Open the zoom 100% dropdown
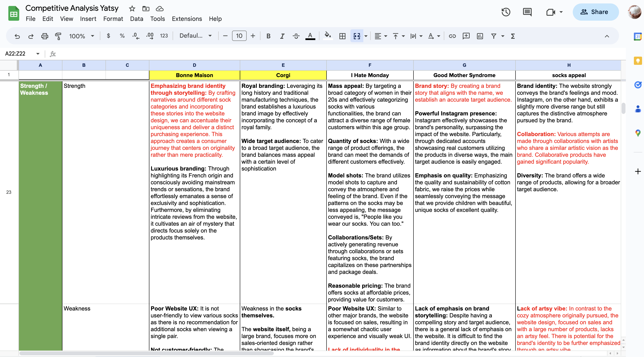This screenshot has width=644, height=357. pyautogui.click(x=82, y=36)
